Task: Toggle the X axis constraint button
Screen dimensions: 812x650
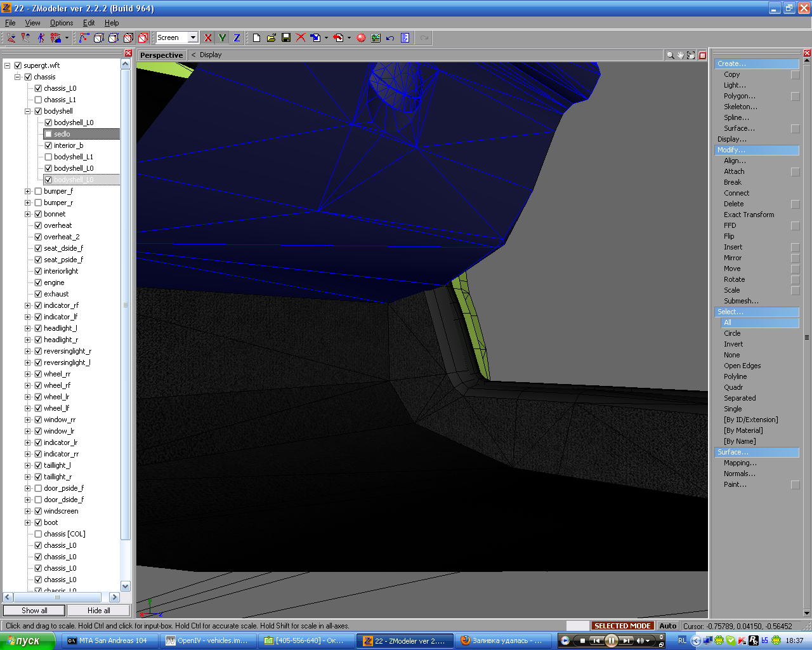Action: coord(207,38)
